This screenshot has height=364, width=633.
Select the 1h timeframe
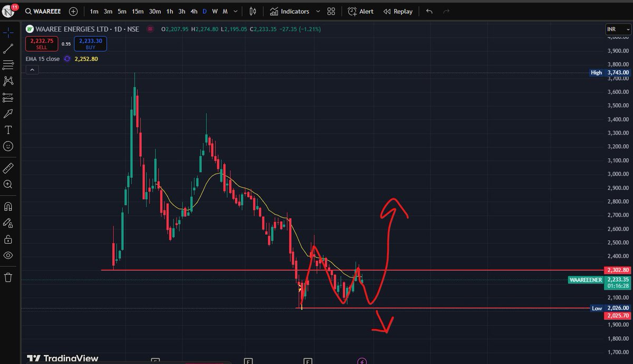169,11
